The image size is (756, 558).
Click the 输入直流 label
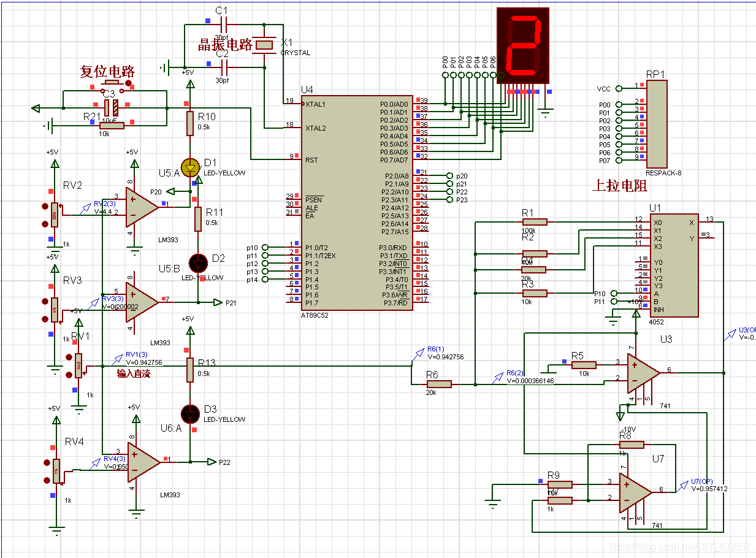click(x=134, y=373)
